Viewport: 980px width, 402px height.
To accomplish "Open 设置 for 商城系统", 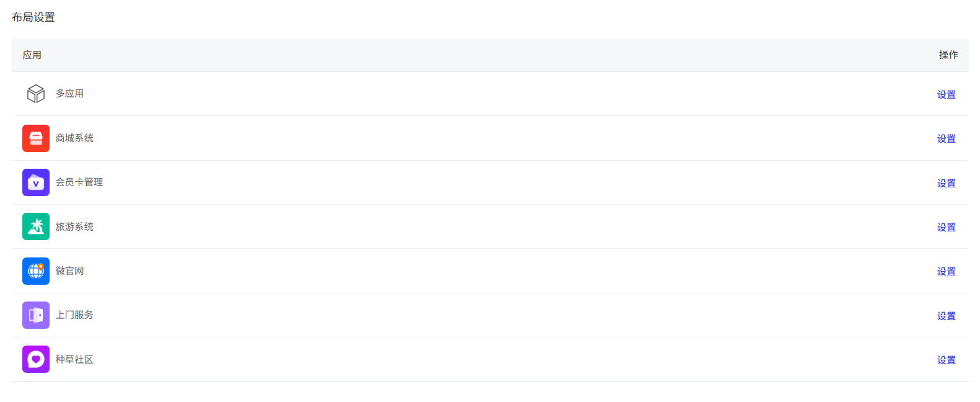I will pos(946,138).
